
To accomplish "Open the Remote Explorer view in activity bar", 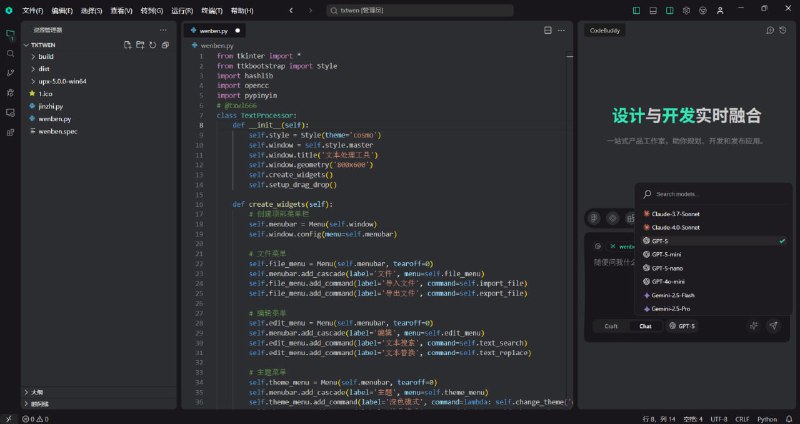I will (x=10, y=113).
